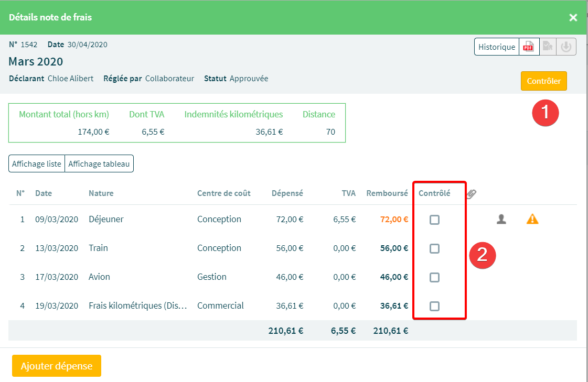Click the certified document icon
The width and height of the screenshot is (588, 382).
[x=547, y=47]
